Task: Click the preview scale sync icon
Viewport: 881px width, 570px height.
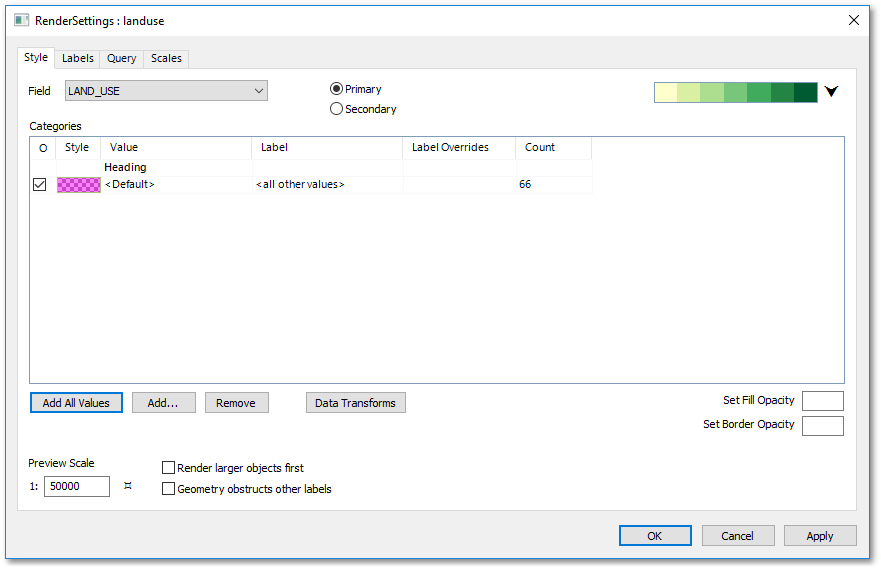Action: pos(128,486)
